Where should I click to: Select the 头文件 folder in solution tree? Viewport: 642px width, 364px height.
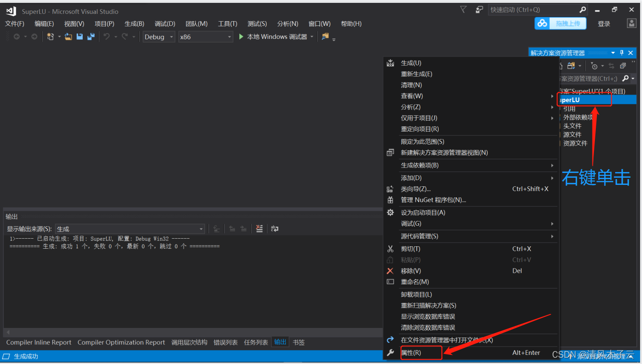point(572,126)
